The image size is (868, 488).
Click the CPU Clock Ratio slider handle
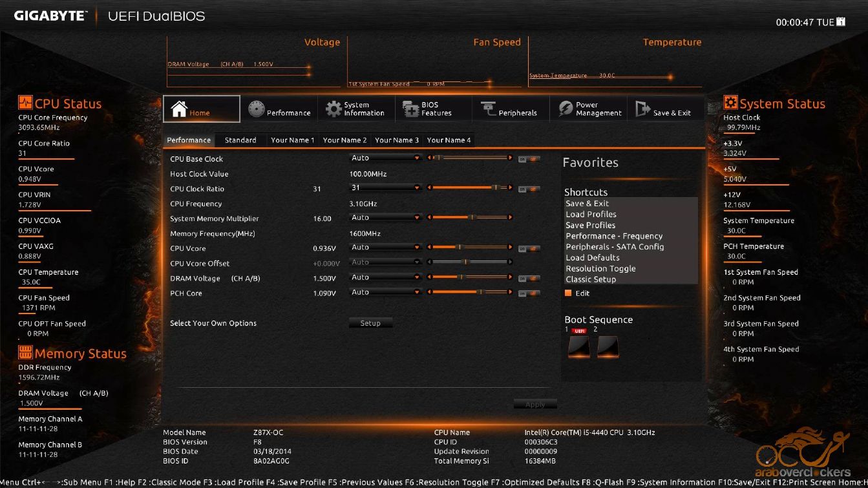[x=495, y=188]
